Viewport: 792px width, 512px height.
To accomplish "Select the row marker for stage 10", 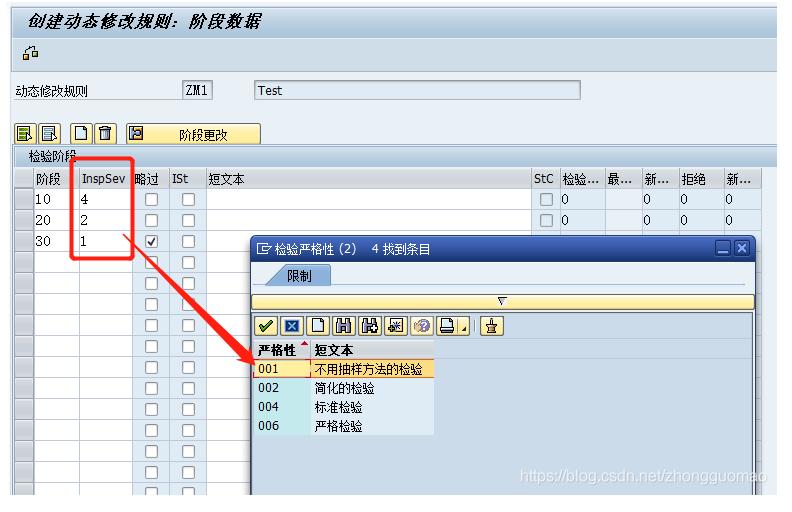I will pyautogui.click(x=24, y=199).
